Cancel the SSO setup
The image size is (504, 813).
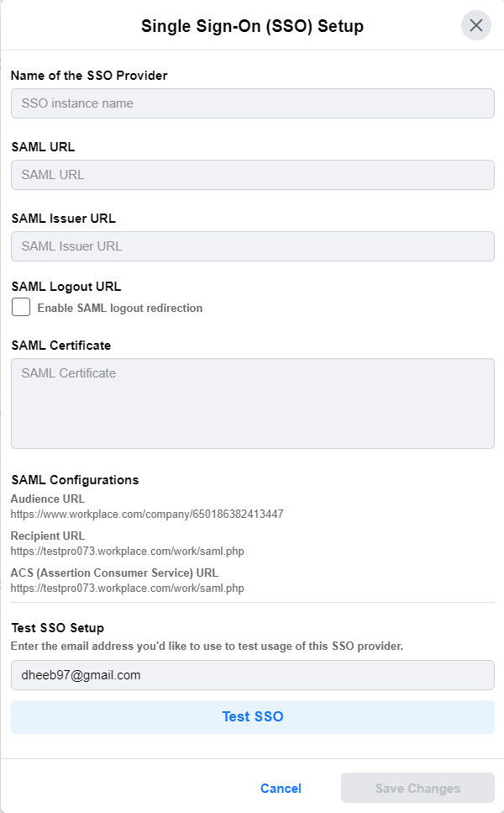(x=281, y=789)
